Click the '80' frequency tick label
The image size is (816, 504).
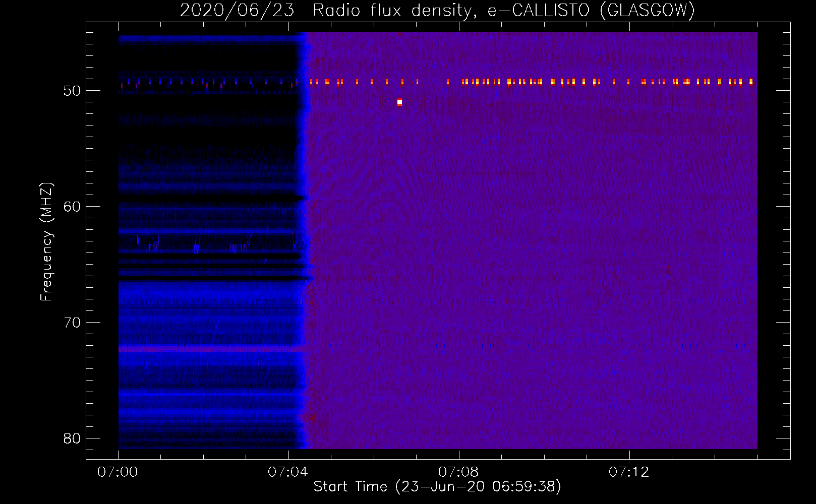[x=72, y=438]
